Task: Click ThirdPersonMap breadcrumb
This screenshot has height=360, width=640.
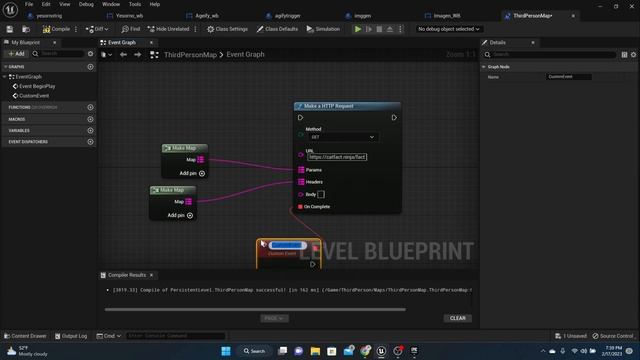Action: [190, 55]
